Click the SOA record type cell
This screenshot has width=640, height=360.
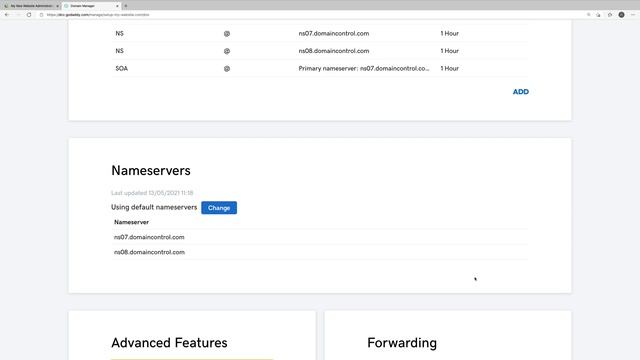(122, 69)
